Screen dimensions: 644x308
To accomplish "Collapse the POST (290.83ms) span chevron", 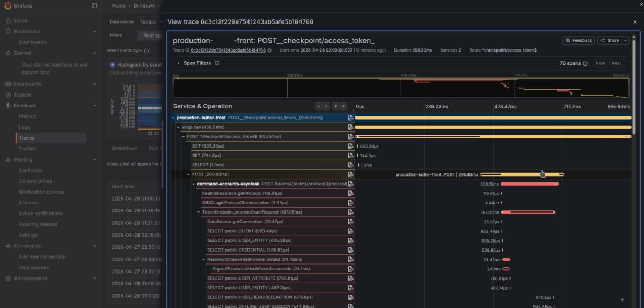I will 188,174.
